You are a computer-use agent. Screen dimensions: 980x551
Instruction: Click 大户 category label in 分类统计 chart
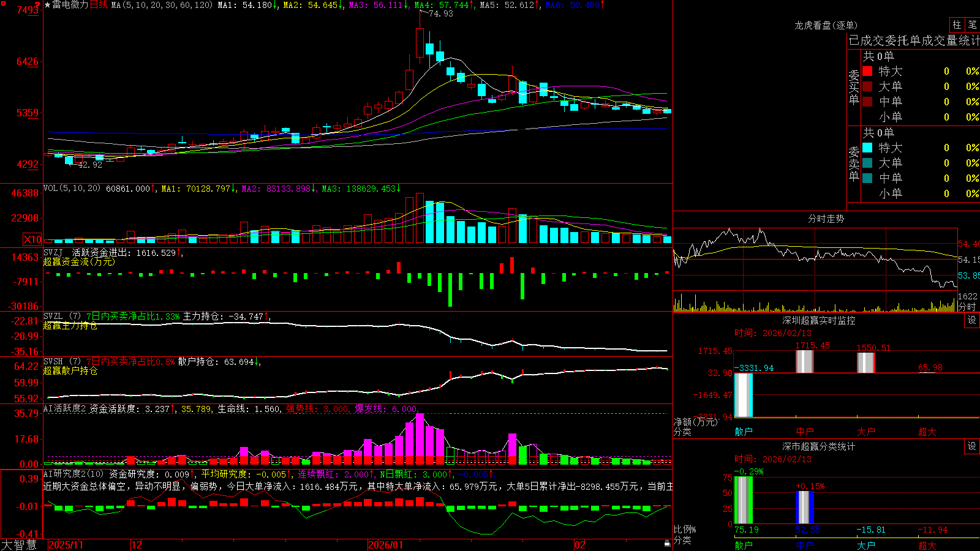pyautogui.click(x=866, y=545)
